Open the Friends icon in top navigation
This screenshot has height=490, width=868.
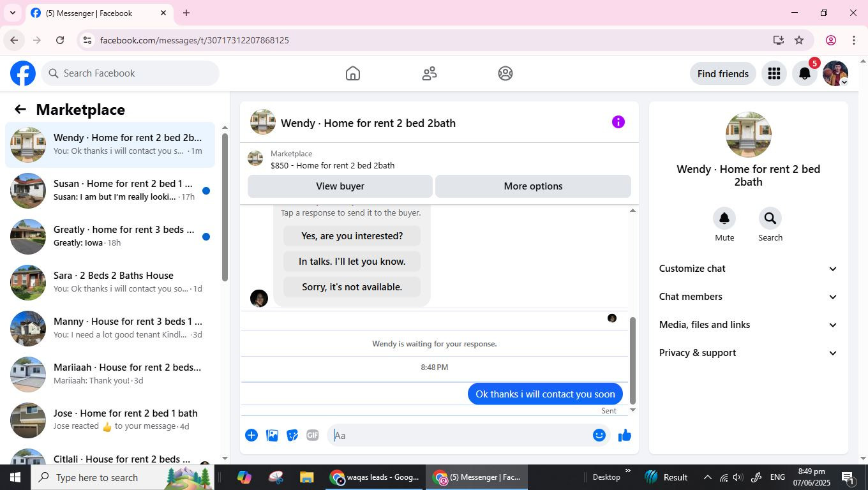click(430, 73)
